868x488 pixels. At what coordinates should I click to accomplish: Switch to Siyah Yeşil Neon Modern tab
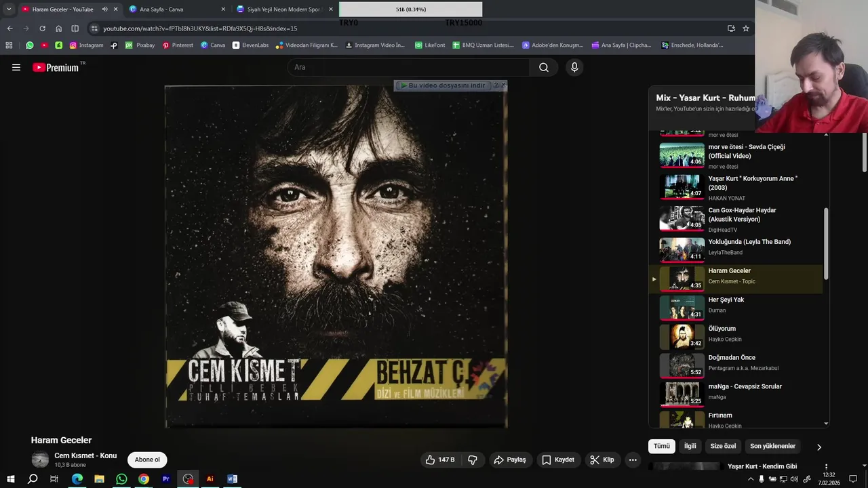coord(285,9)
